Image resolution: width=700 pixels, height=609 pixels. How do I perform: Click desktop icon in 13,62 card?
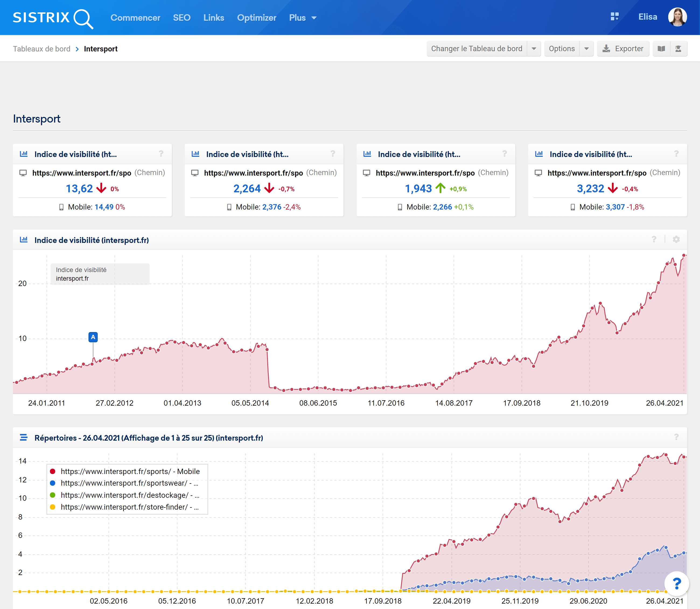point(23,173)
